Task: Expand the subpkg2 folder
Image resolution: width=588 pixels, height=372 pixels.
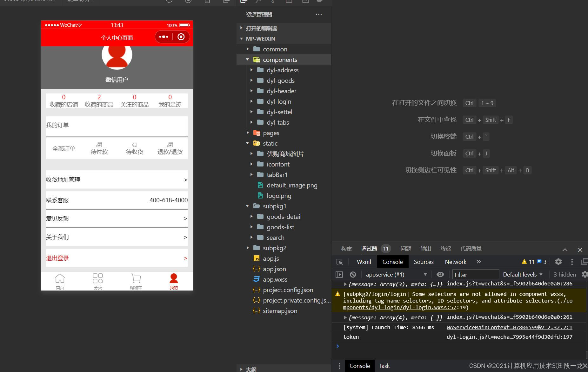Action: point(284,248)
